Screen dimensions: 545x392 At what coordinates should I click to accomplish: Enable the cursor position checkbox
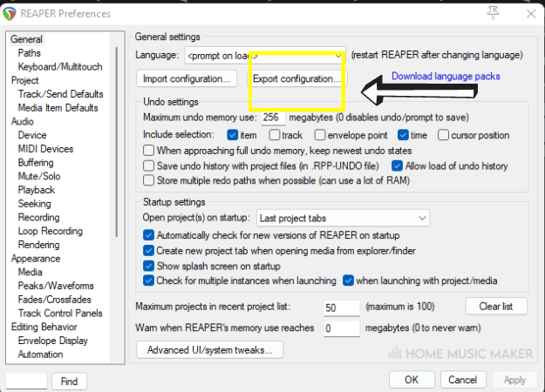coord(443,135)
